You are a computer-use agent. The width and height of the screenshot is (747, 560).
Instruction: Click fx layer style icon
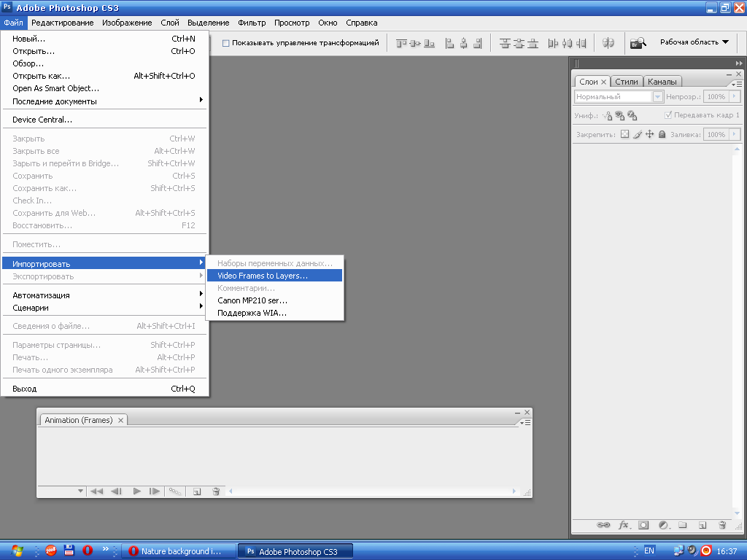(624, 525)
